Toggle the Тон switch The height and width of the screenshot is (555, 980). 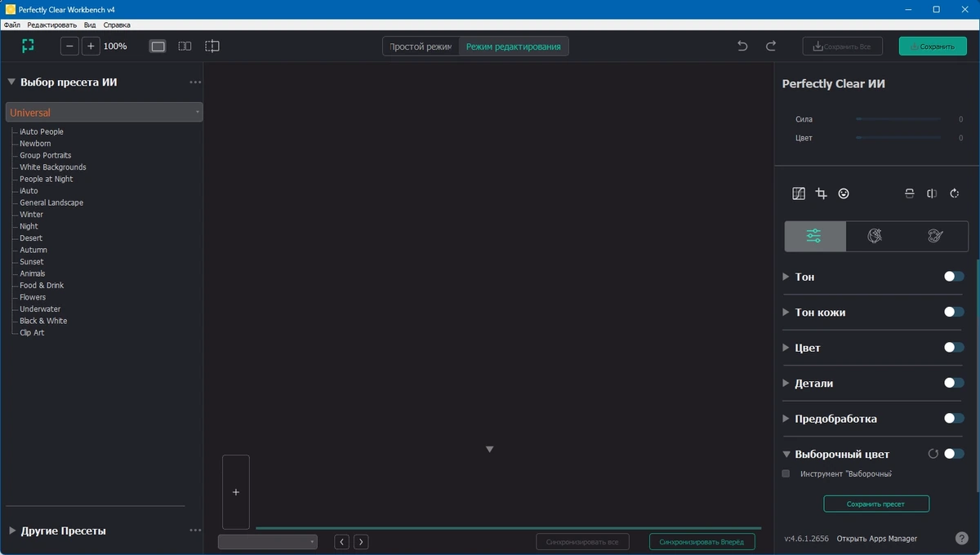point(954,277)
